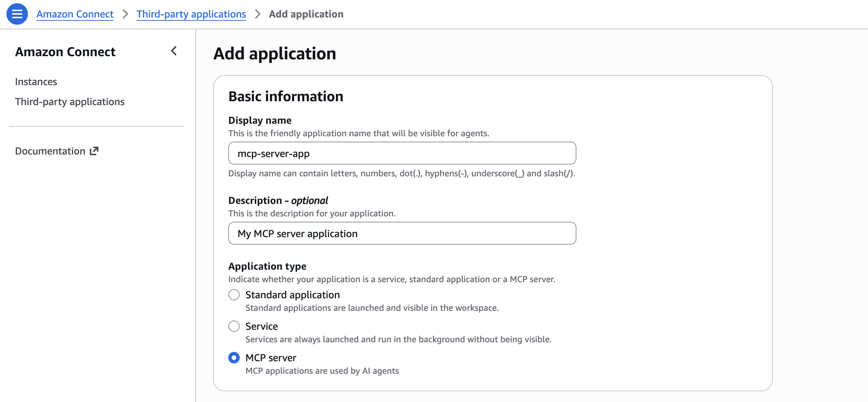Click inside the Display name field

coord(401,153)
